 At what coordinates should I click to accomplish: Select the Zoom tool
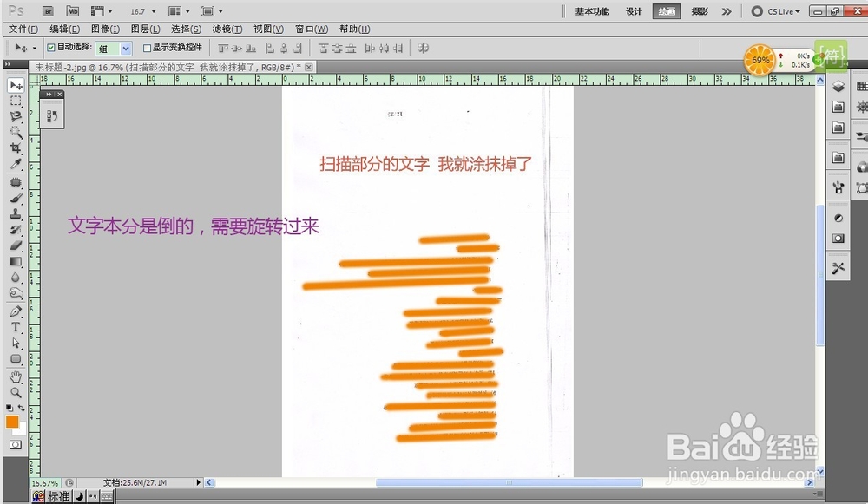(x=16, y=393)
